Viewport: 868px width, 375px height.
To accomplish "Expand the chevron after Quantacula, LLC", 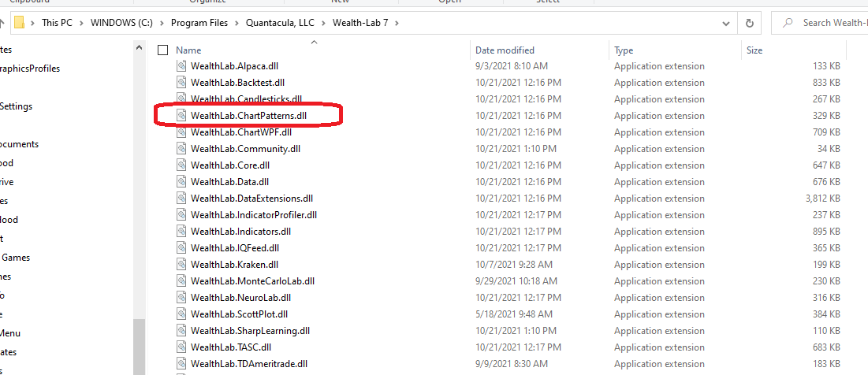I will [x=322, y=23].
